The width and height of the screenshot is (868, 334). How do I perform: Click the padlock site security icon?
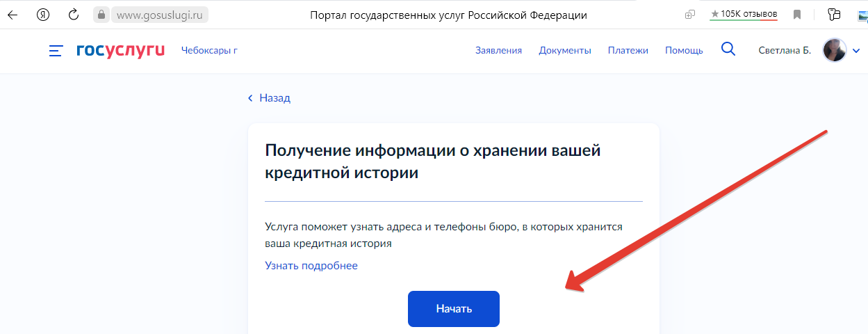pyautogui.click(x=101, y=15)
